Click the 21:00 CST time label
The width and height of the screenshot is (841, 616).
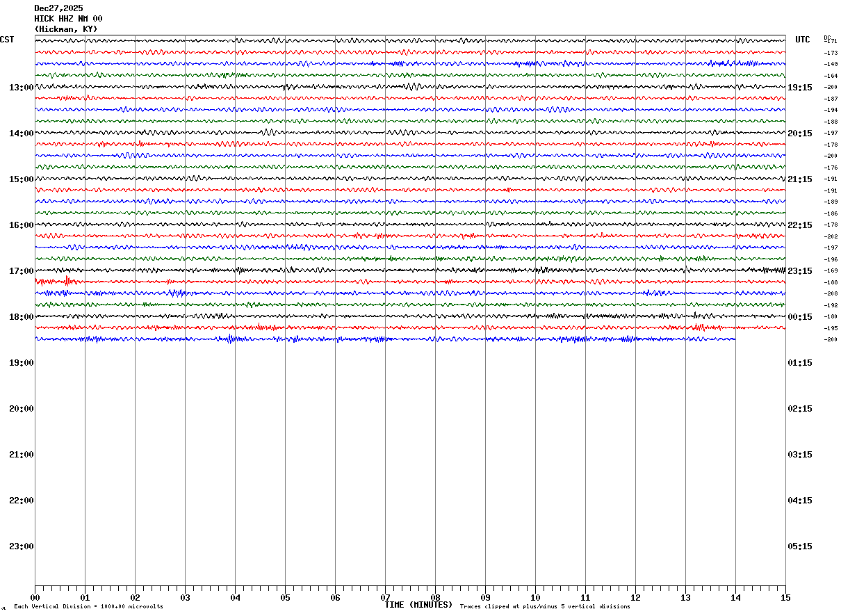click(22, 455)
